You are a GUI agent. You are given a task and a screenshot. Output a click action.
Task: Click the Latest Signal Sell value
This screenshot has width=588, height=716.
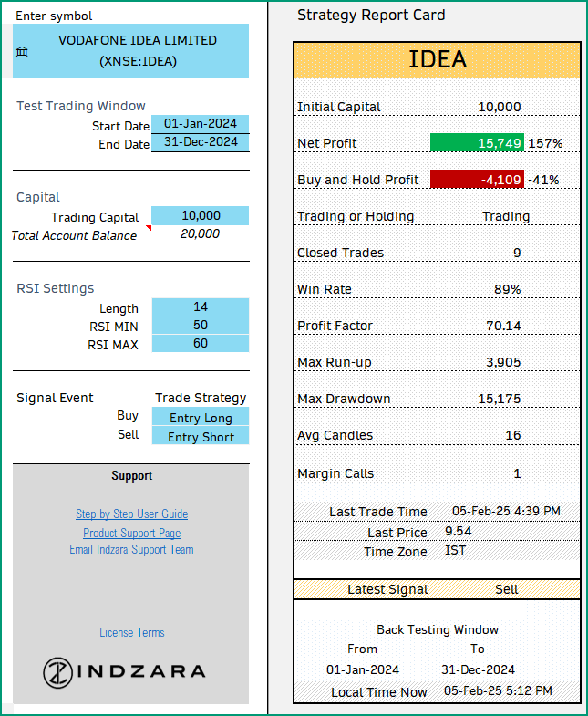(x=506, y=589)
